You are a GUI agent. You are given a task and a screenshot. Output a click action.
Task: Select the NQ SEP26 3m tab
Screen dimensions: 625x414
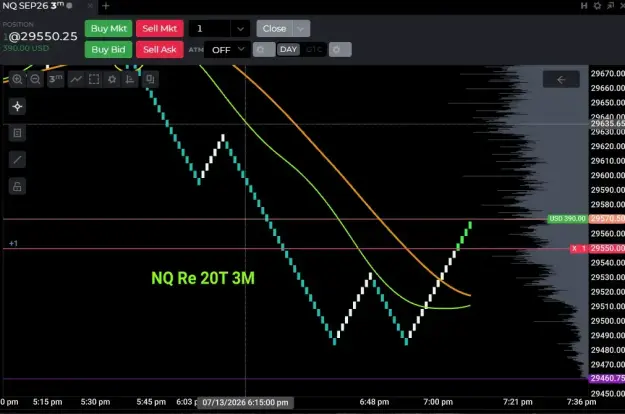point(37,6)
